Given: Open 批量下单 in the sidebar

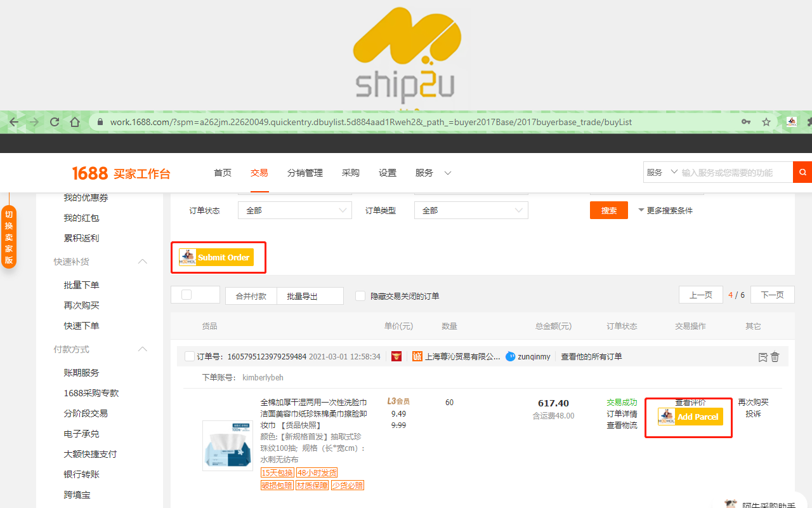Looking at the screenshot, I should (81, 285).
